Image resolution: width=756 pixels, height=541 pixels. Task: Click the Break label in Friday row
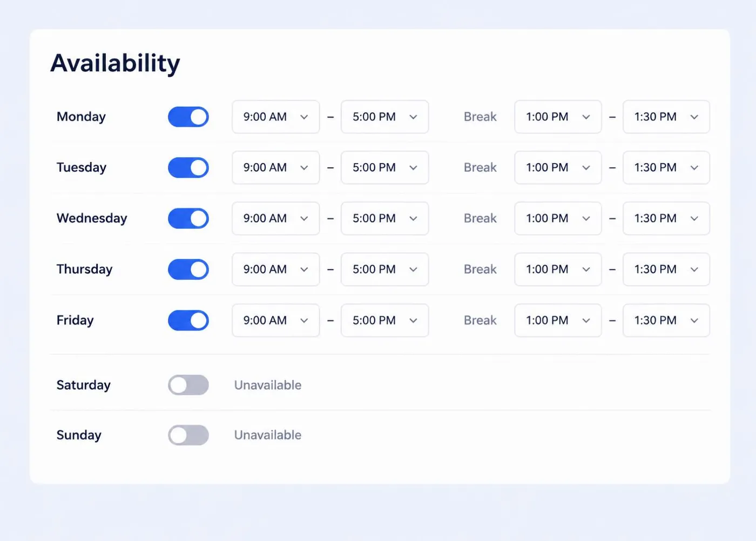point(480,320)
